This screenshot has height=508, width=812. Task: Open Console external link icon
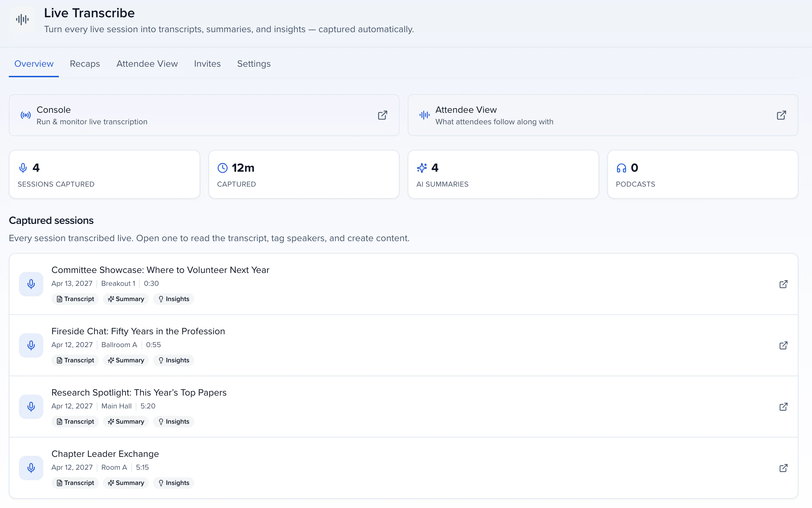click(382, 115)
